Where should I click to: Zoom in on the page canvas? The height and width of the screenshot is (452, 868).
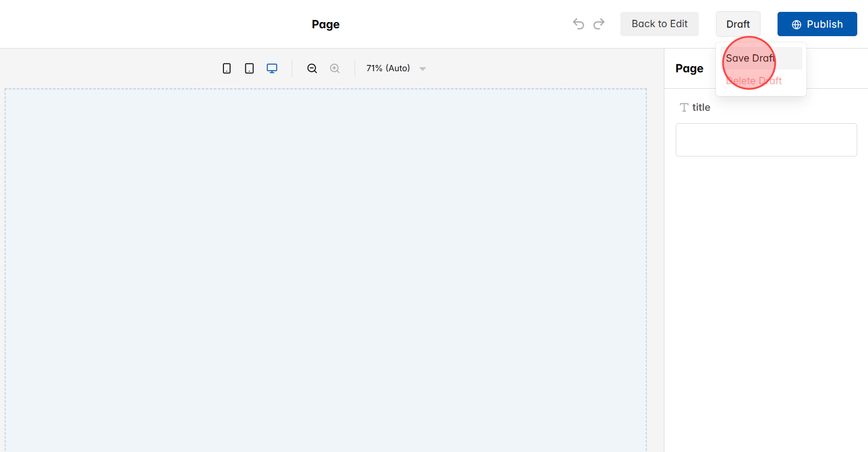point(335,68)
